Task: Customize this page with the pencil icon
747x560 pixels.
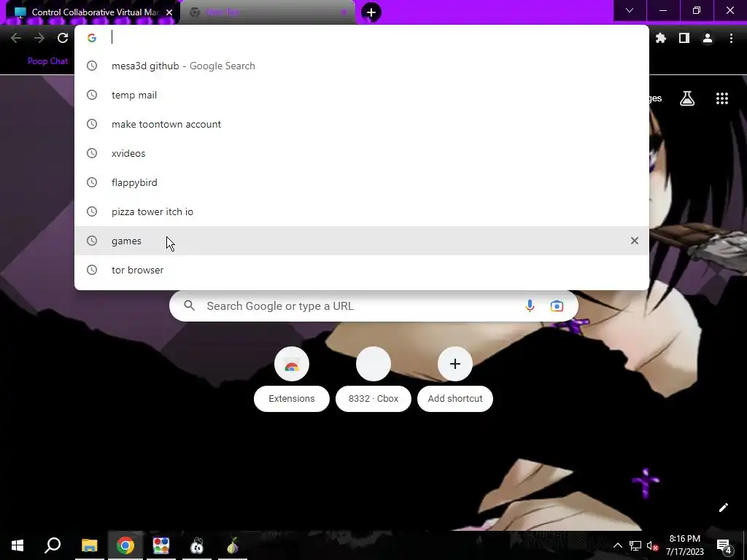Action: click(x=723, y=507)
